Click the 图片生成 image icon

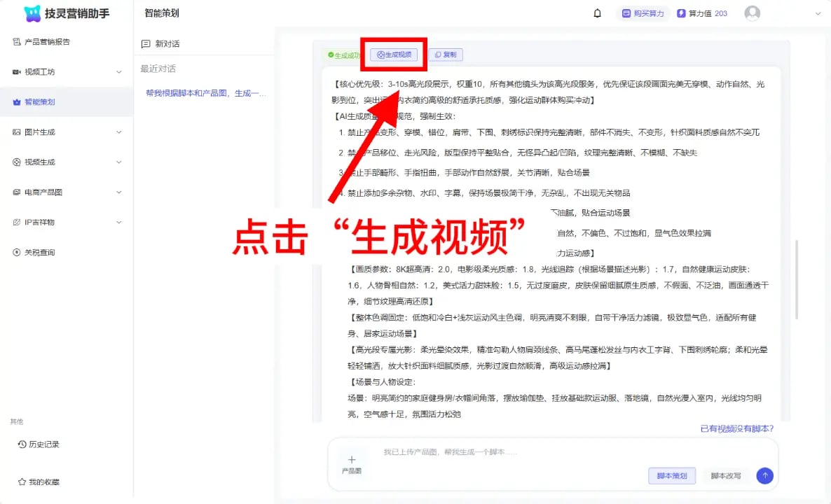pyautogui.click(x=16, y=132)
